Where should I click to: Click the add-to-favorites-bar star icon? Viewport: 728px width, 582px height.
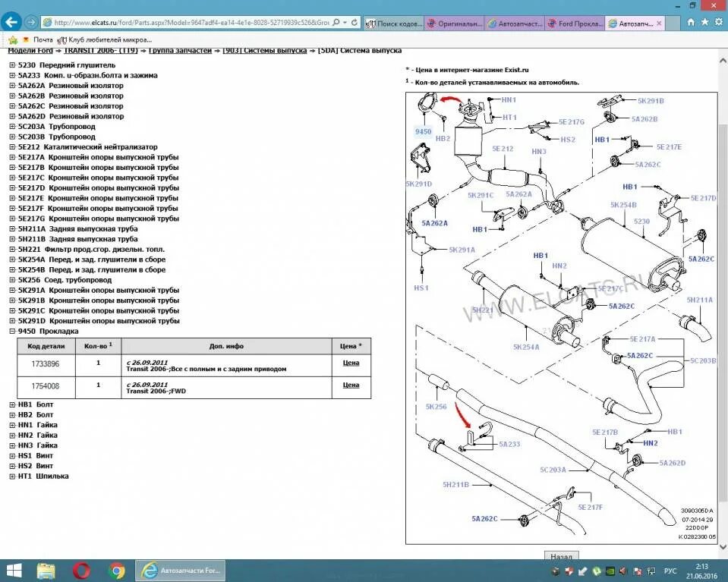click(x=13, y=40)
